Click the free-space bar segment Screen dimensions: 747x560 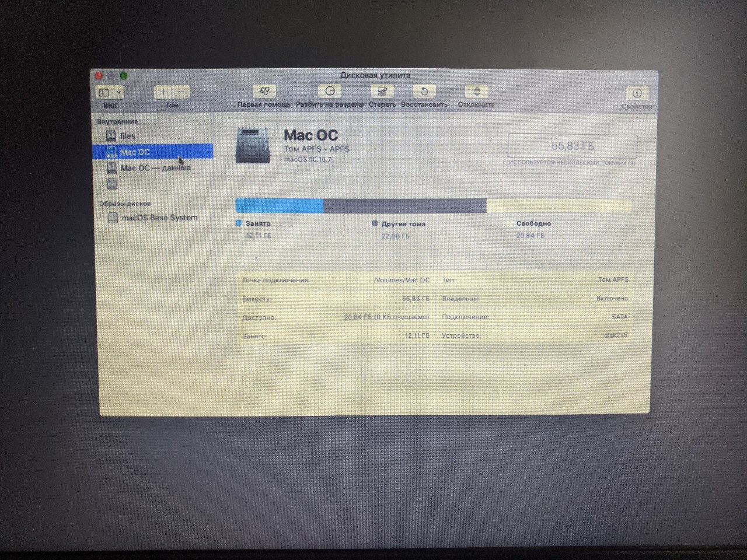point(559,205)
